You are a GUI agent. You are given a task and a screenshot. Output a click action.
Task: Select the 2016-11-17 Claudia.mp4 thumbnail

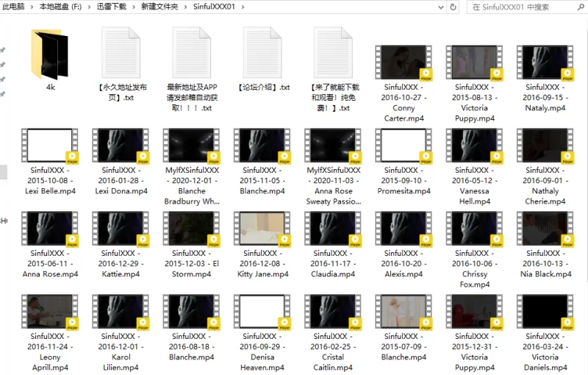point(333,229)
